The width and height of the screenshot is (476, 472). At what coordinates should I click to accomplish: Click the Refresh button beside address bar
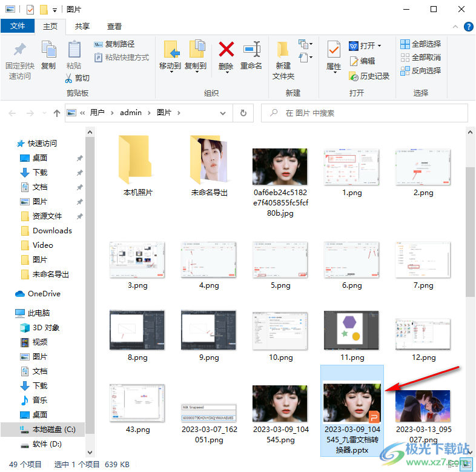(x=243, y=113)
